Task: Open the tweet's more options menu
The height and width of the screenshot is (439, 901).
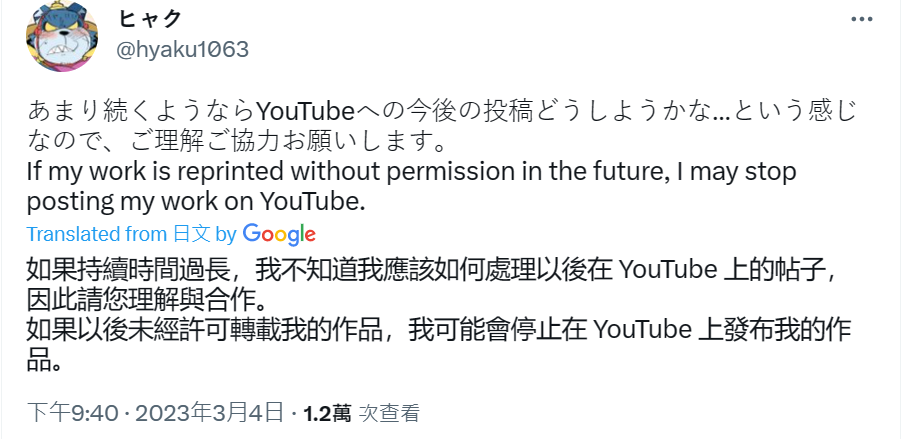Action: (x=861, y=21)
